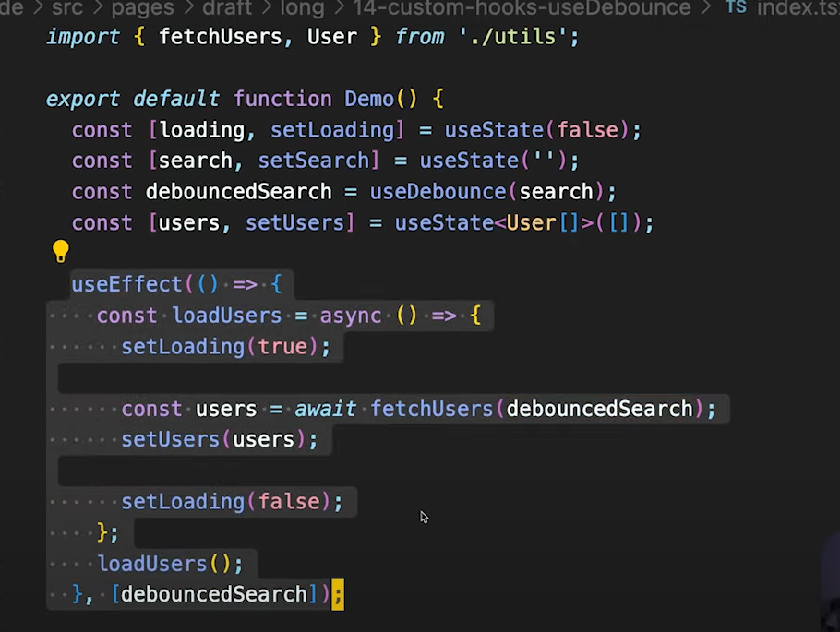Click the yellow lightbulb quick-fix icon

(x=61, y=251)
